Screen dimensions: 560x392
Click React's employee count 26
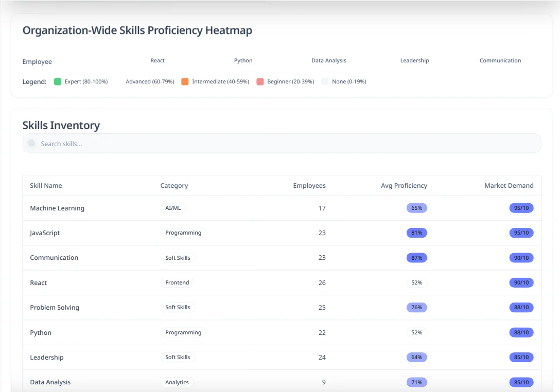pos(322,283)
